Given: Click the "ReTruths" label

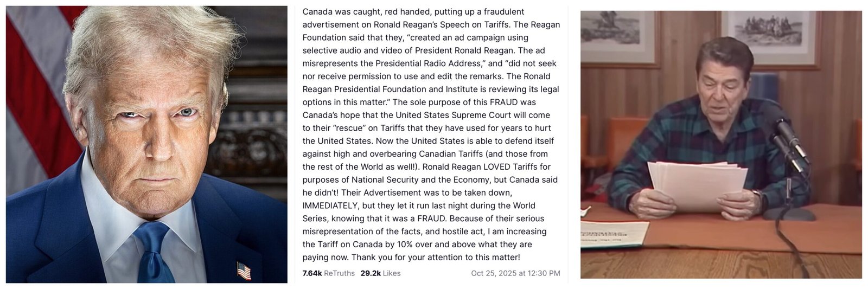Looking at the screenshot, I should pos(339,273).
